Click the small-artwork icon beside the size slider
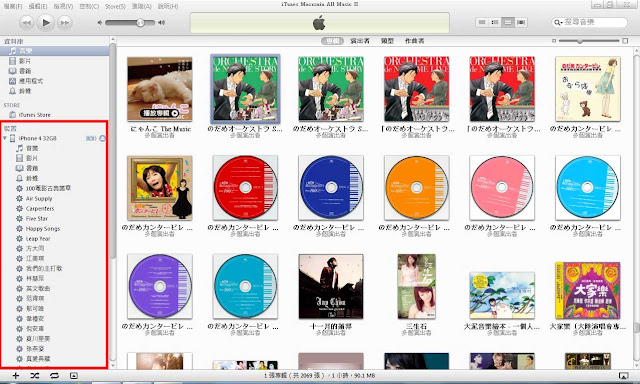 click(554, 41)
